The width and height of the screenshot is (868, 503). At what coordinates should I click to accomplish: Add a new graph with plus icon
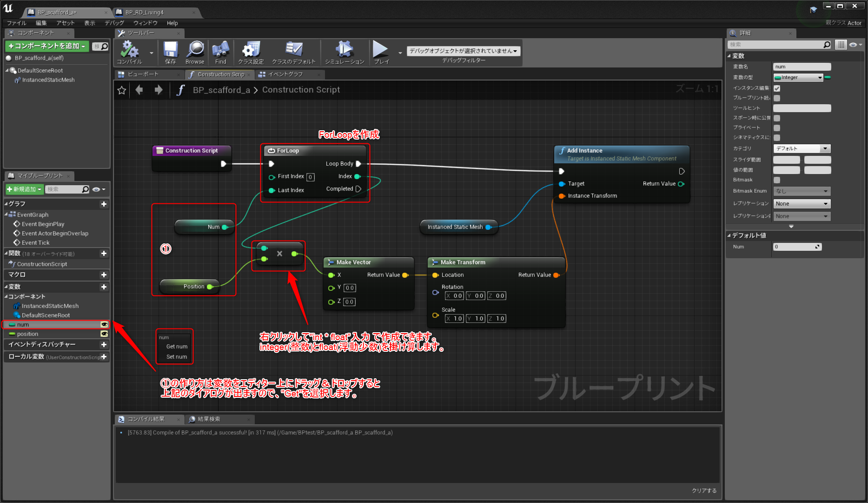(x=104, y=204)
